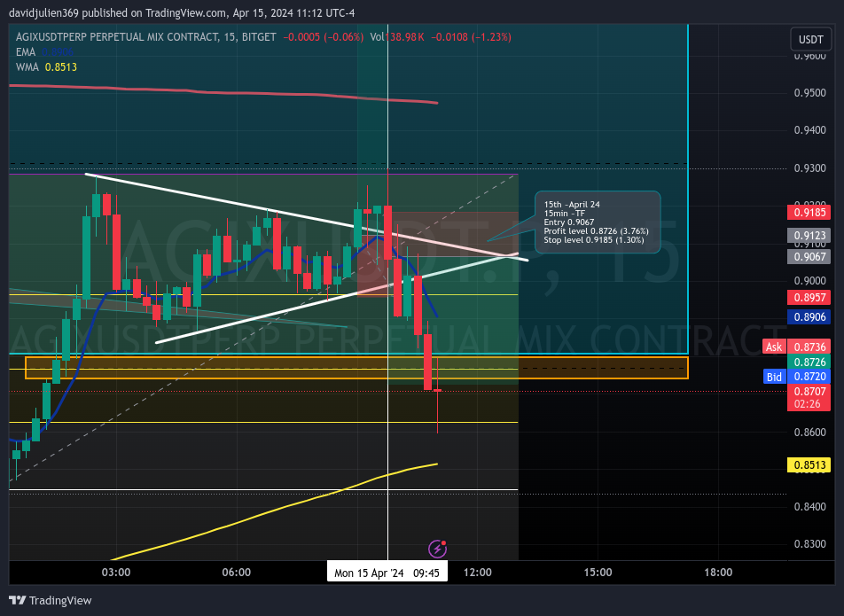Click the 02:26 countdown timer tag

809,404
